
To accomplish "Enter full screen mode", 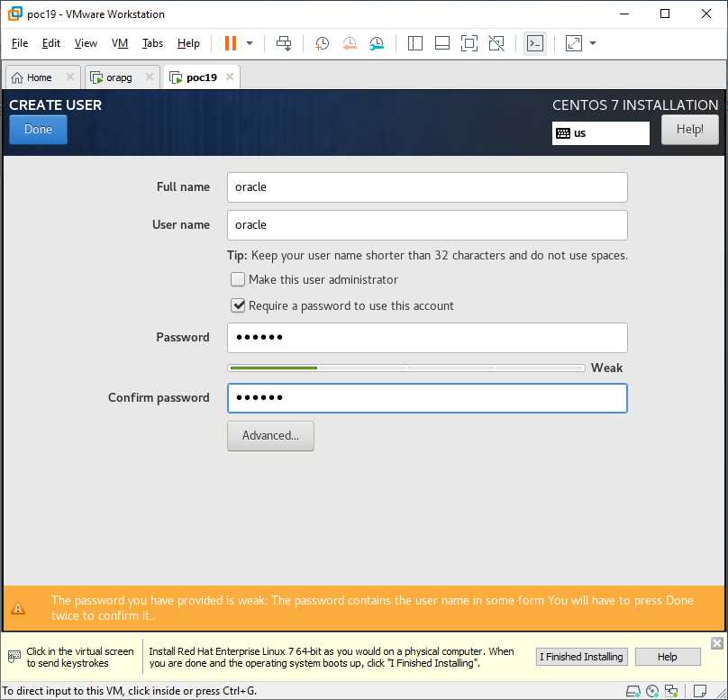I will click(469, 43).
